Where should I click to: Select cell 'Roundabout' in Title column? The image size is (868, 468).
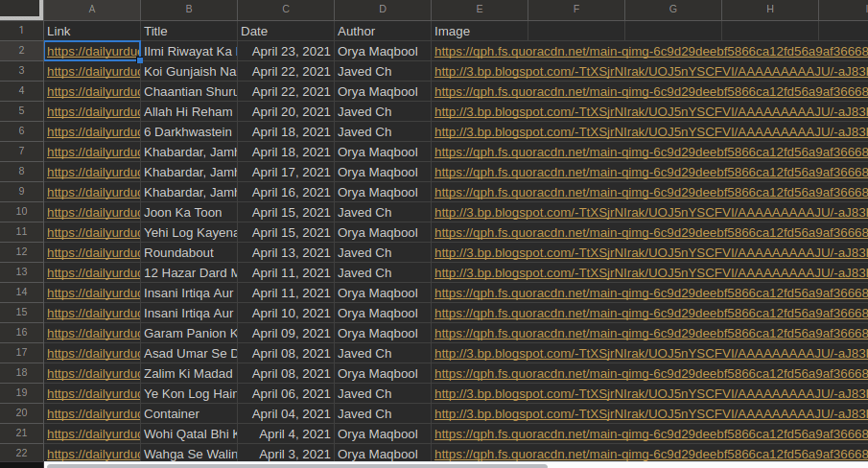pos(189,253)
